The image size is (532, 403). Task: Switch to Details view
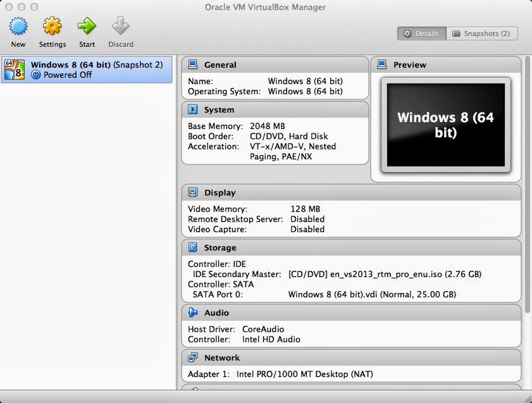pyautogui.click(x=422, y=34)
